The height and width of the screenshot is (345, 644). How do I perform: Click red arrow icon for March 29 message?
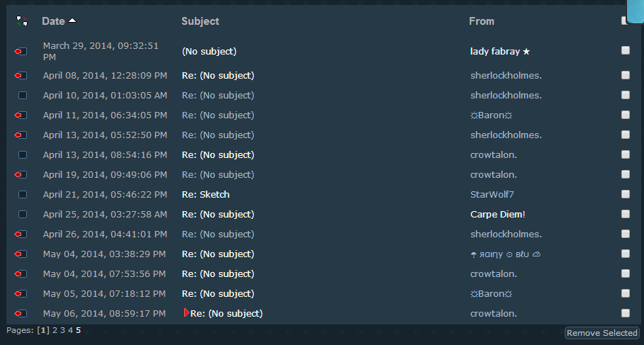pos(21,51)
